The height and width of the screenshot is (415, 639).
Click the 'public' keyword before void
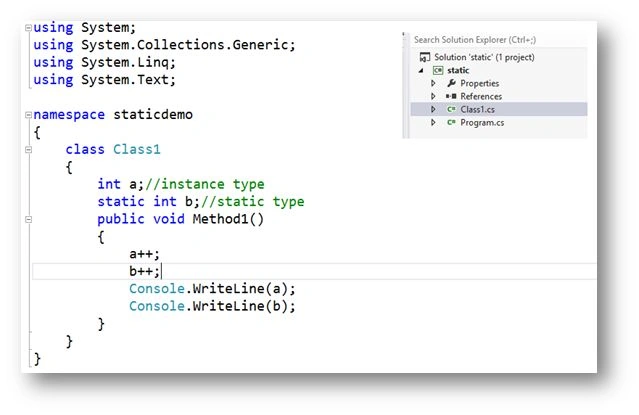tap(121, 220)
